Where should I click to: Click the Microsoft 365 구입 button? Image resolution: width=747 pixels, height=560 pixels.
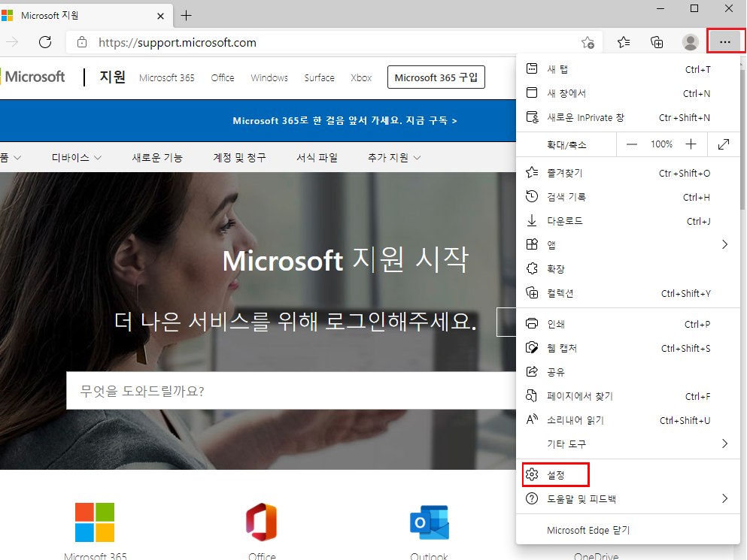(436, 77)
